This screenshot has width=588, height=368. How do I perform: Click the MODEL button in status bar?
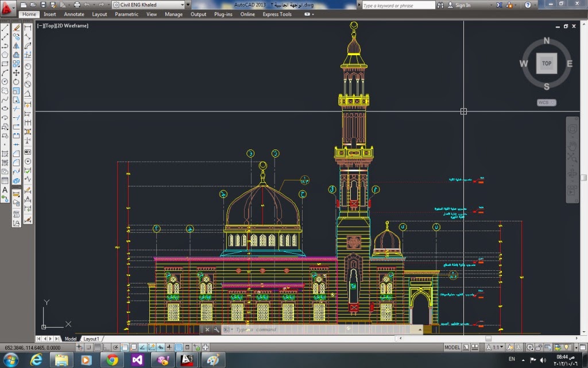click(x=452, y=347)
